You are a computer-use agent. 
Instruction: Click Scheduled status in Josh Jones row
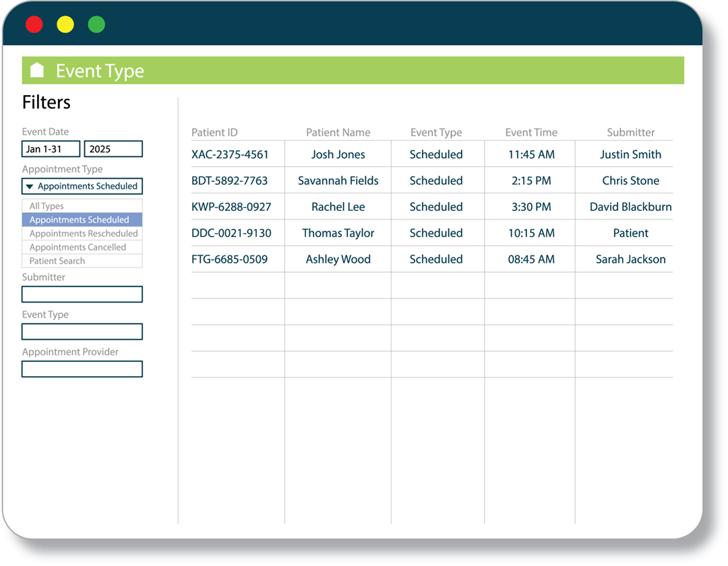[x=436, y=154]
